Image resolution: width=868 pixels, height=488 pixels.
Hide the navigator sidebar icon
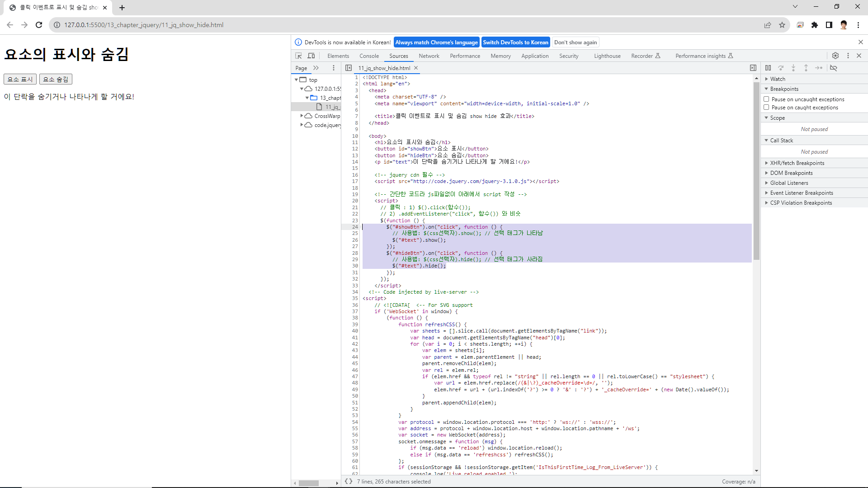coord(349,68)
